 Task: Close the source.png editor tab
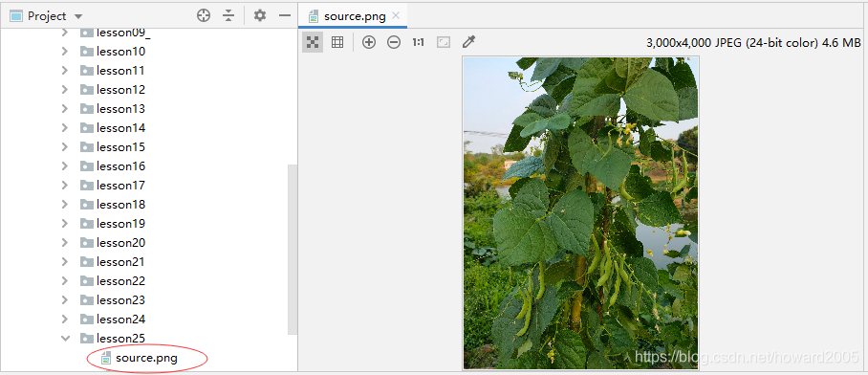(395, 15)
